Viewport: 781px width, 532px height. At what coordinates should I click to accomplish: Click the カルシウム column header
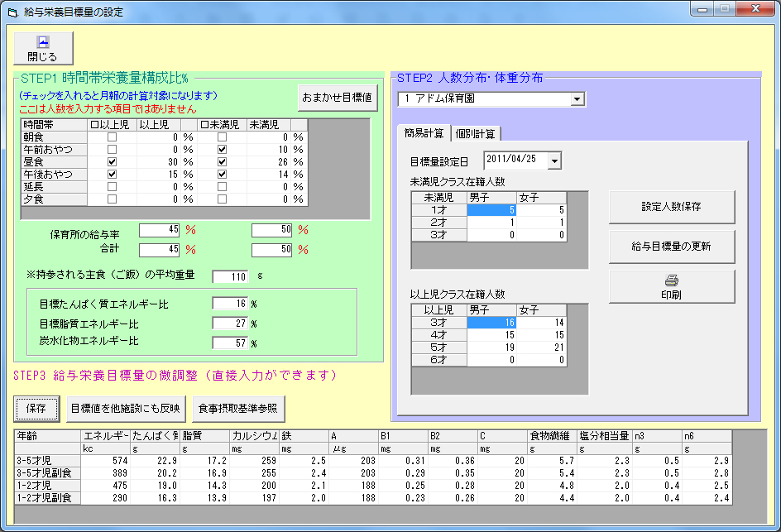(254, 436)
